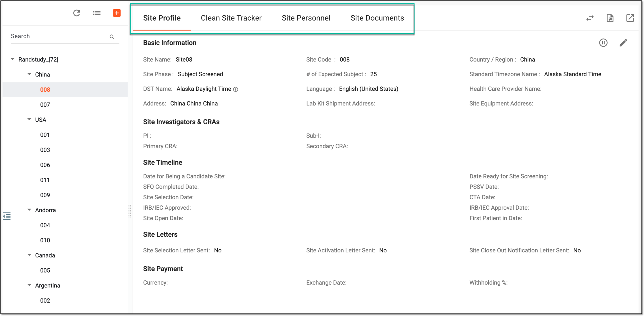Select site 005 under Canada
The width and height of the screenshot is (644, 316).
point(45,270)
